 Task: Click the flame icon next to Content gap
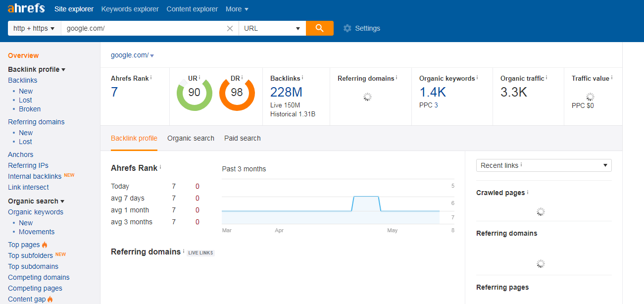pos(50,299)
